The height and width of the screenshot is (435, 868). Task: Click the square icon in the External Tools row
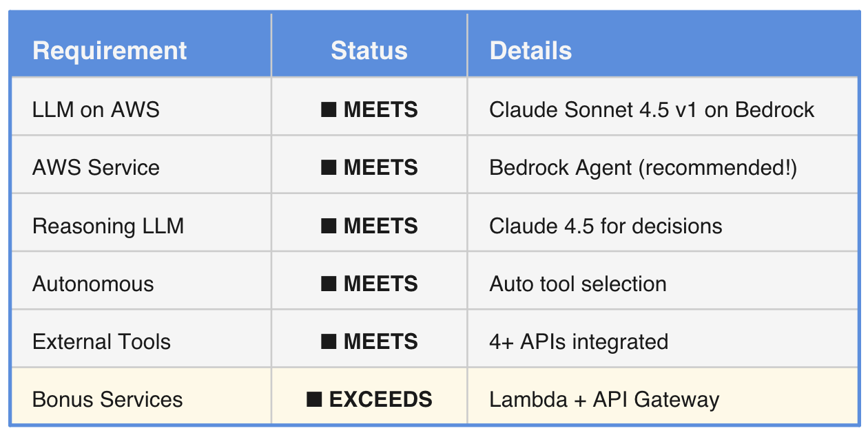coord(329,341)
